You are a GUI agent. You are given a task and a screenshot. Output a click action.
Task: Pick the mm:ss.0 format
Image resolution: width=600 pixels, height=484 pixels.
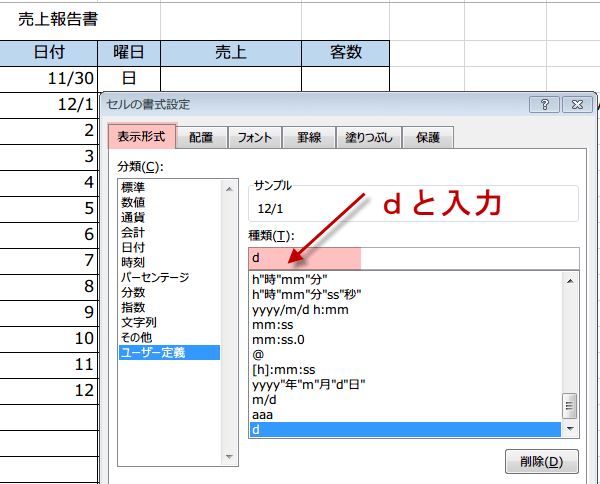click(x=405, y=340)
